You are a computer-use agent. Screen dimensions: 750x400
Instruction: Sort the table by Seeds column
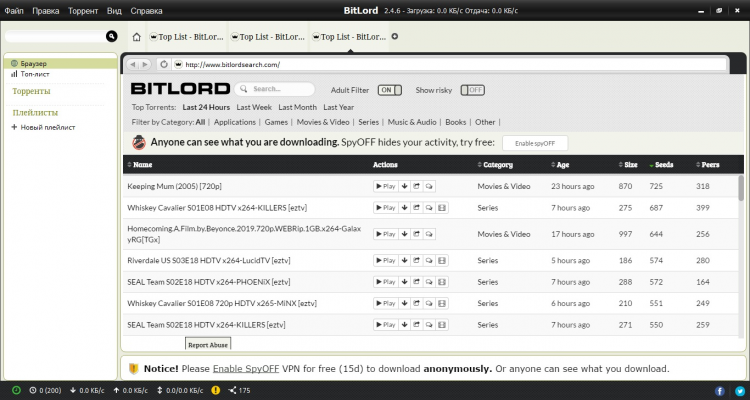pyautogui.click(x=661, y=165)
